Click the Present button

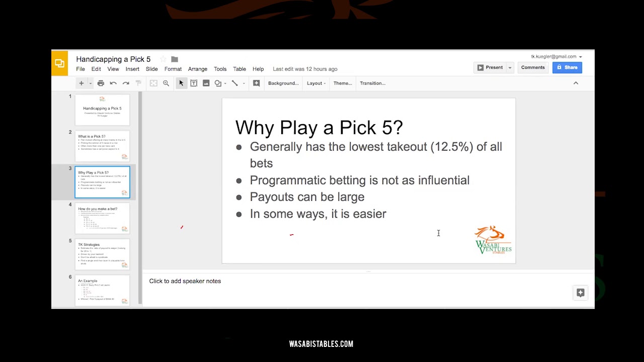(490, 67)
